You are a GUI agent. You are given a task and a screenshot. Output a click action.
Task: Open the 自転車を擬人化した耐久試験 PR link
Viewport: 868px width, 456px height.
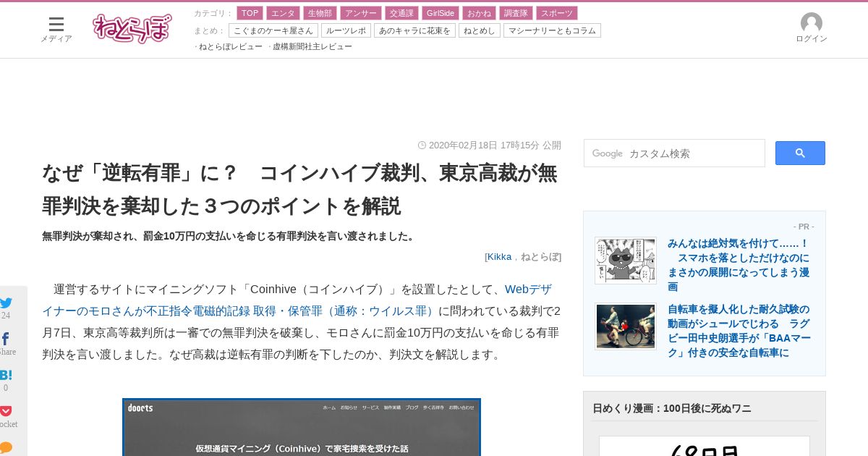point(739,331)
